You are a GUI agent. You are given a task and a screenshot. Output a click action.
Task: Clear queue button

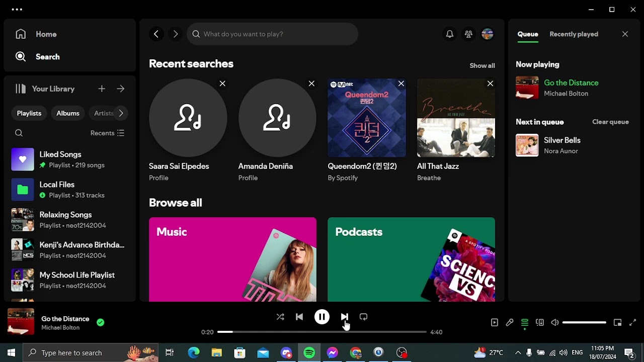coord(610,122)
